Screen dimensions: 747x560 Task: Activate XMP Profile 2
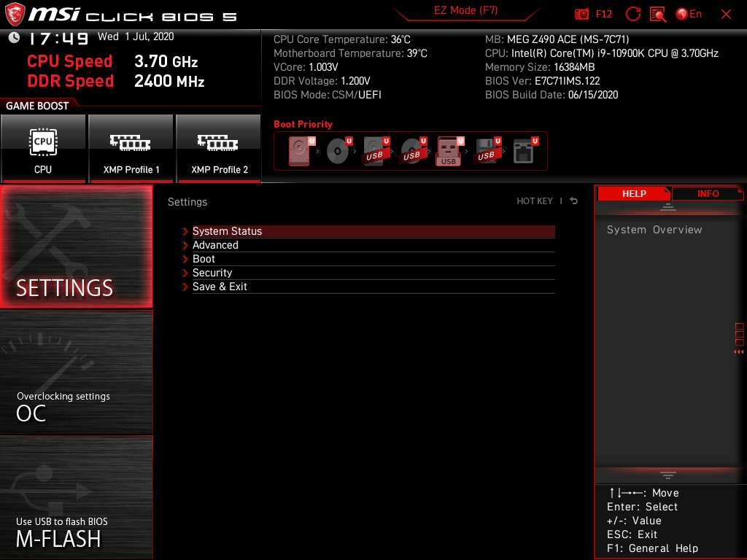219,148
